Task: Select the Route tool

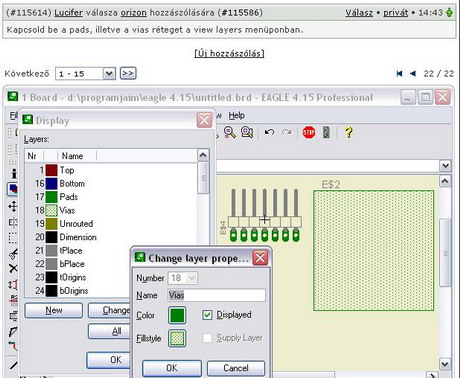Action: click(x=13, y=346)
